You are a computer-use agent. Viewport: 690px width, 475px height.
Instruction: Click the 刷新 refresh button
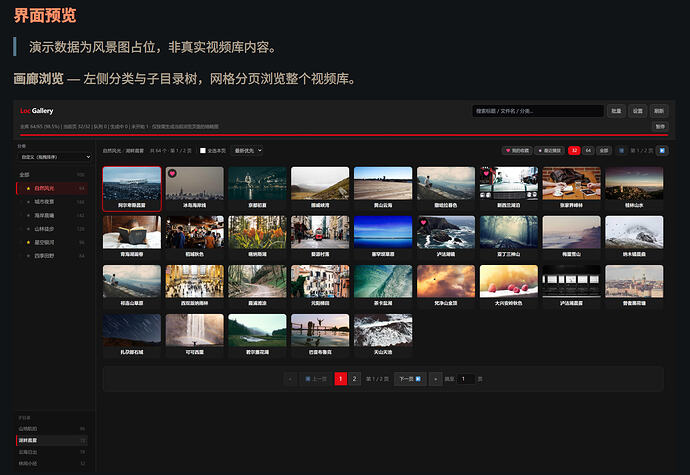(659, 111)
